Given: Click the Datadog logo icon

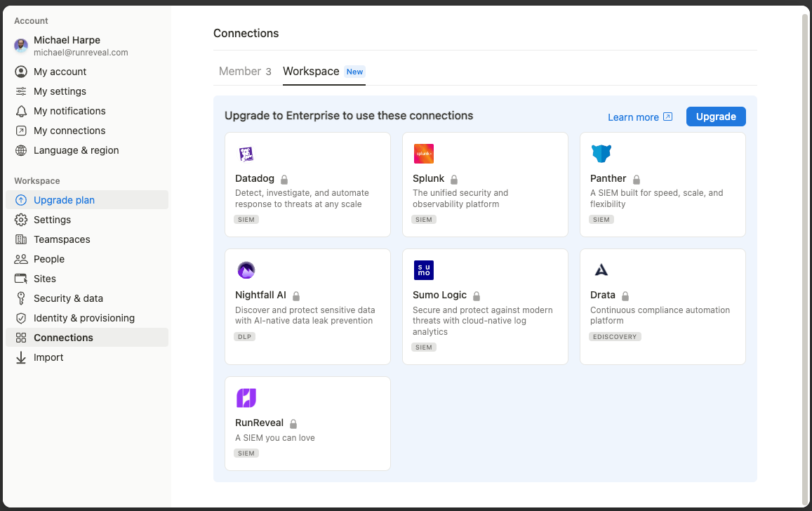Looking at the screenshot, I should [246, 154].
